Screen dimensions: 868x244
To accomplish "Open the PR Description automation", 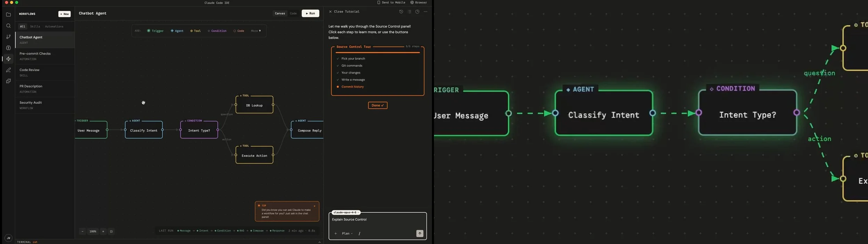I will click(45, 89).
